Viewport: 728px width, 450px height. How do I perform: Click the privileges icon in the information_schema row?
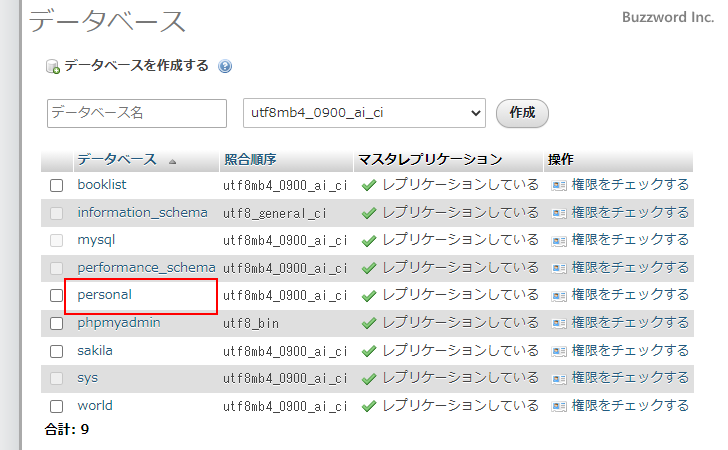point(559,214)
